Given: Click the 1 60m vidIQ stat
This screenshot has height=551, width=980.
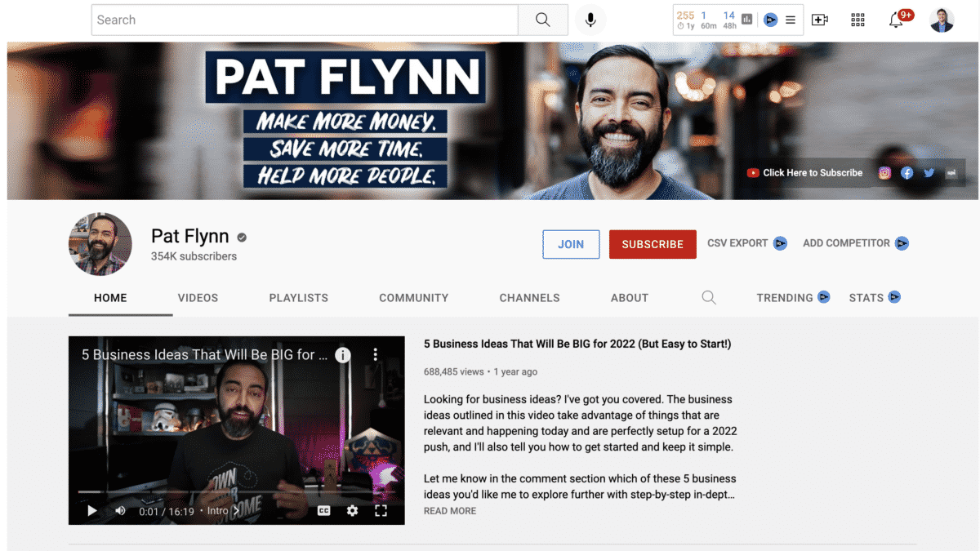Looking at the screenshot, I should pyautogui.click(x=708, y=20).
